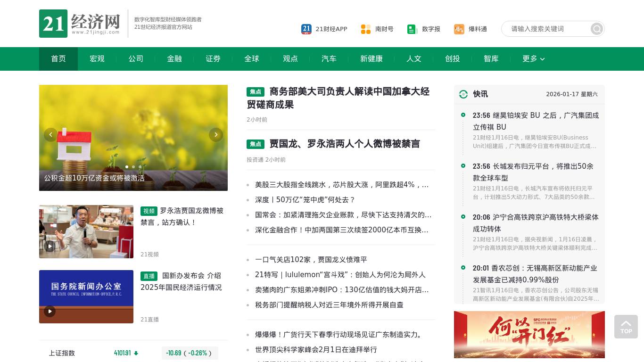Click the 直播 tag on 国新办发布会 story
Screen dimensions: 644x362
click(x=149, y=276)
